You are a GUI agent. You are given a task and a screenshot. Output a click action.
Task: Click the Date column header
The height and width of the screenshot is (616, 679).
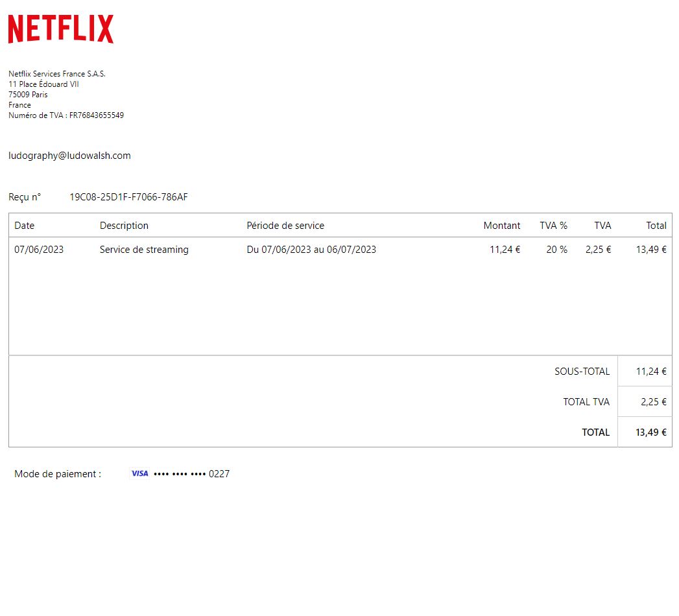(25, 226)
